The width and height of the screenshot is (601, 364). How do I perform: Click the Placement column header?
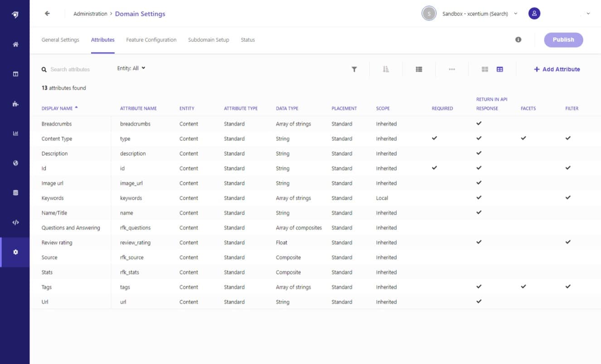click(344, 109)
